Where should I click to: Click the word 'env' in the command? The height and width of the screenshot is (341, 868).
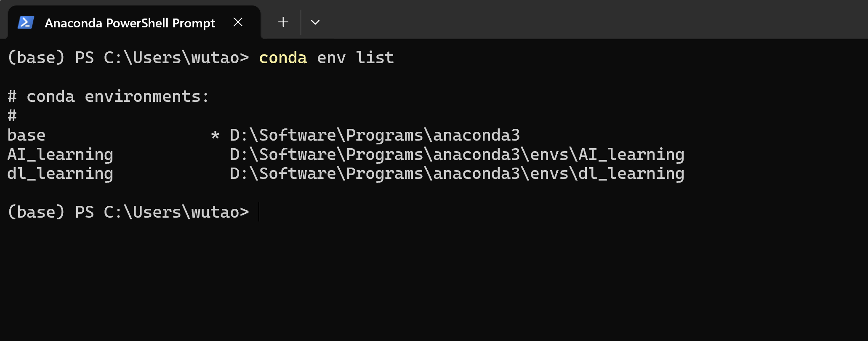(331, 58)
